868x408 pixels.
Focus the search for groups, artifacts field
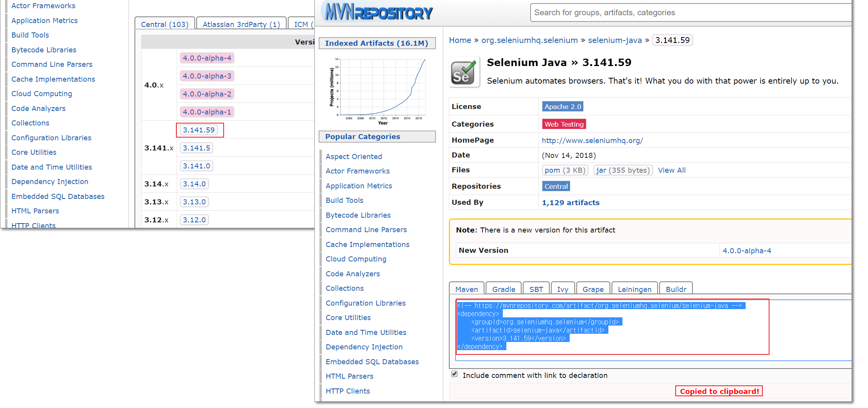pos(690,13)
